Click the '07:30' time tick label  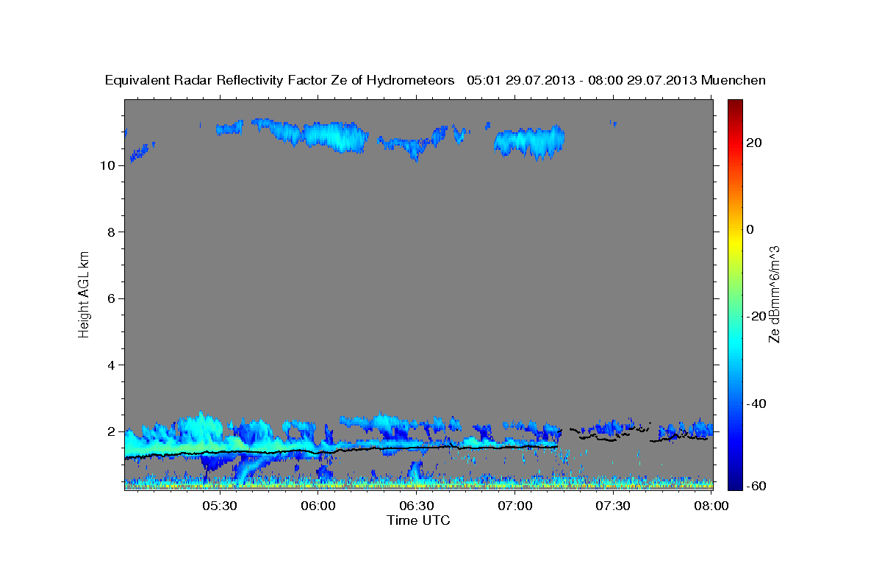pos(614,506)
